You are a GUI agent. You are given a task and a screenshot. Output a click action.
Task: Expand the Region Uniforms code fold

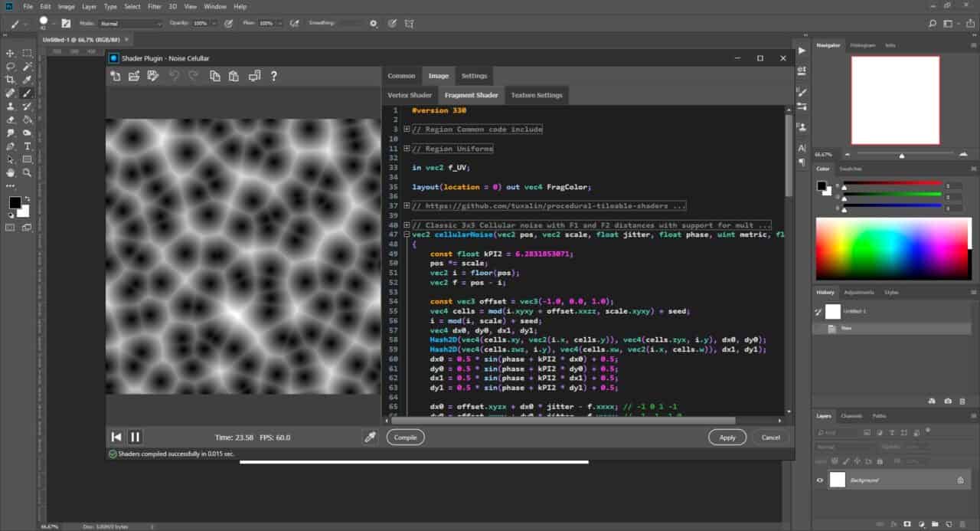click(x=407, y=149)
